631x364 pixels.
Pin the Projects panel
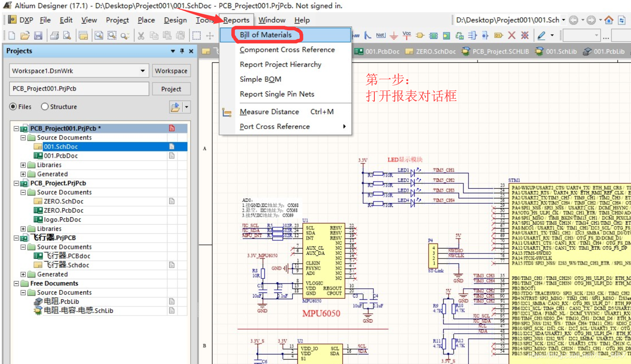pos(182,51)
